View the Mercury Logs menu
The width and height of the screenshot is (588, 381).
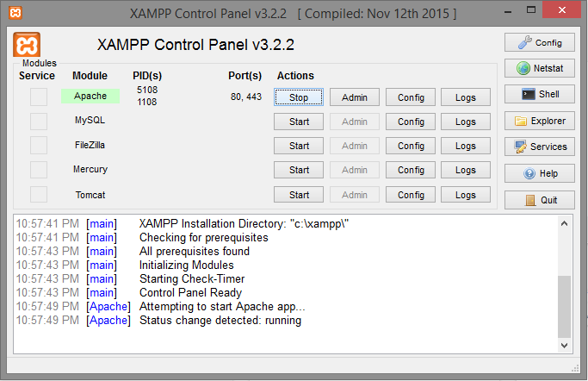466,170
